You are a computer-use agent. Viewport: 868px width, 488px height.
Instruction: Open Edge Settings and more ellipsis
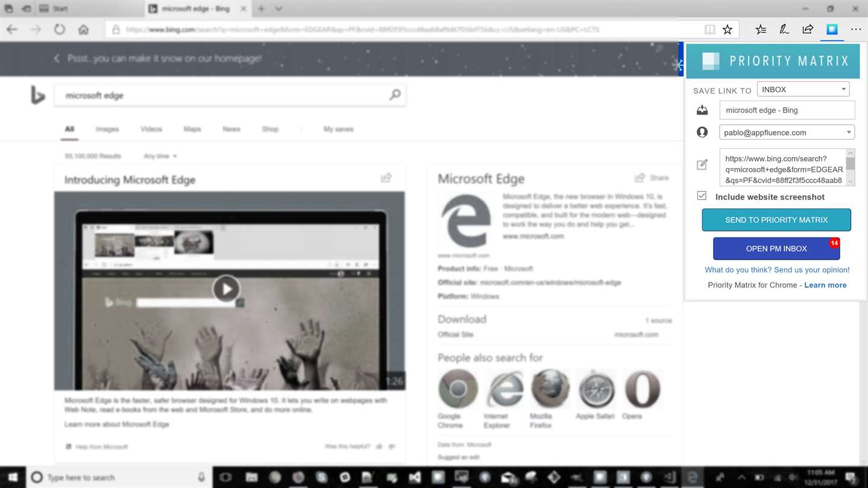[x=856, y=29]
